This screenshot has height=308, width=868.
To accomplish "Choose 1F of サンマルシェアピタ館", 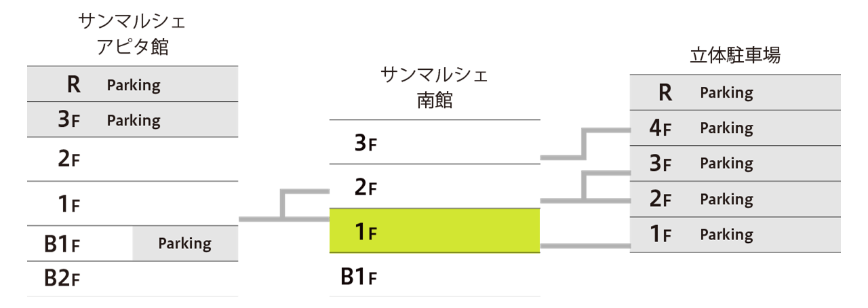I will click(133, 204).
